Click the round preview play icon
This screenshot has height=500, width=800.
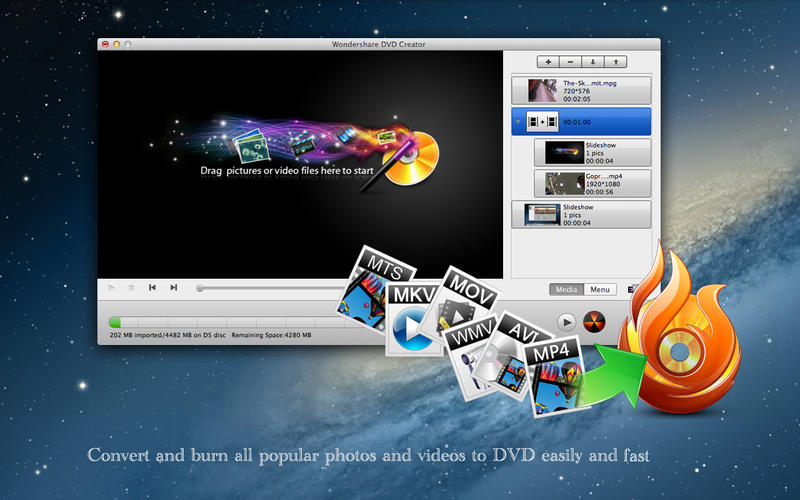tap(566, 322)
